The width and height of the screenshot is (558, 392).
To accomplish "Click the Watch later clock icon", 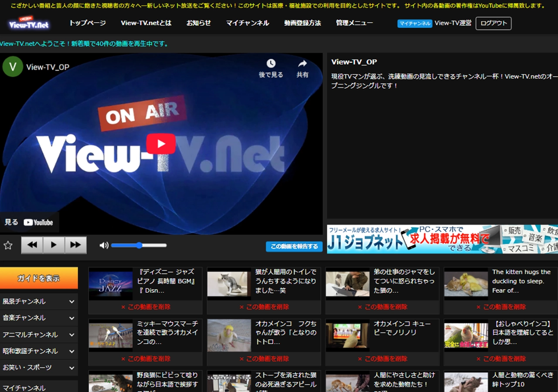I will 271,64.
